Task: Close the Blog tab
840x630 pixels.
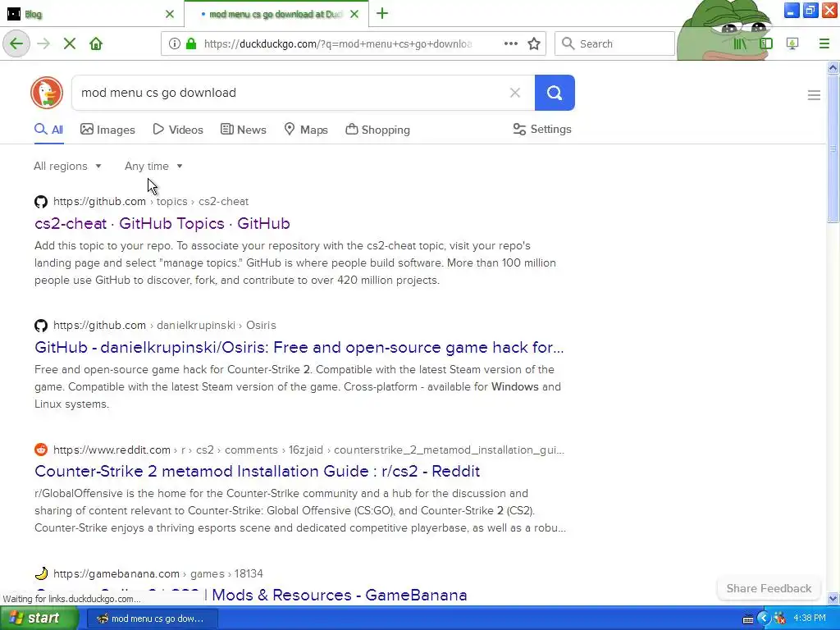Action: click(x=170, y=14)
